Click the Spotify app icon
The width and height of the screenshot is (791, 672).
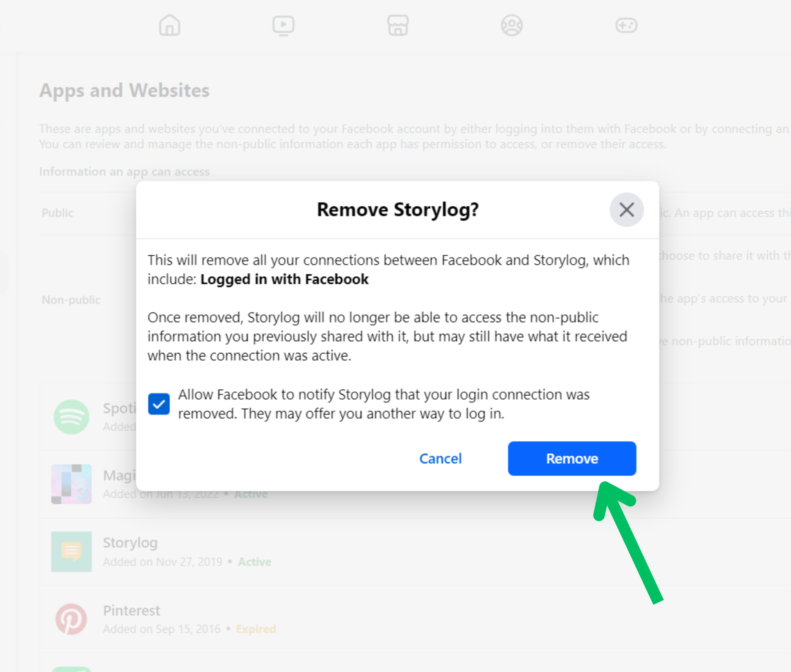[x=71, y=417]
